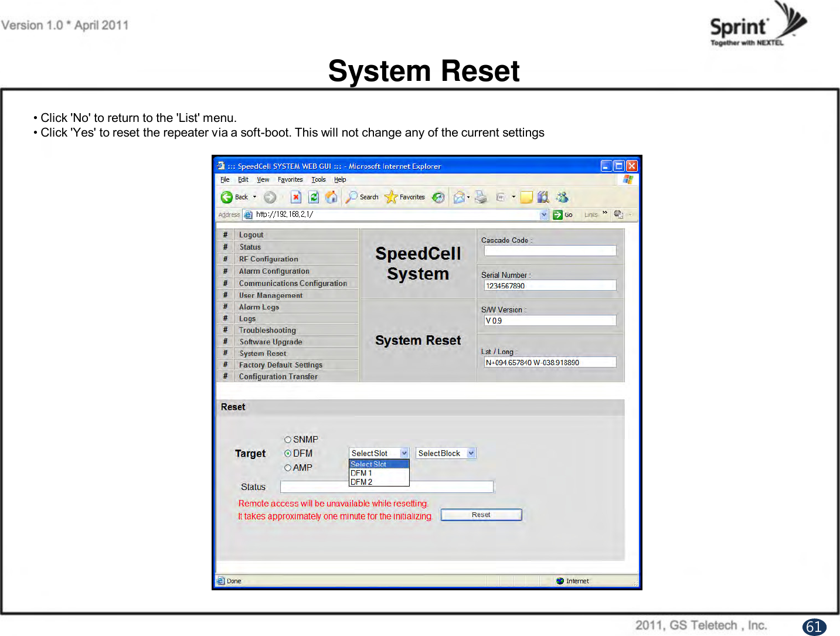Click the Stop loading icon
This screenshot has width=840, height=636.
[296, 197]
